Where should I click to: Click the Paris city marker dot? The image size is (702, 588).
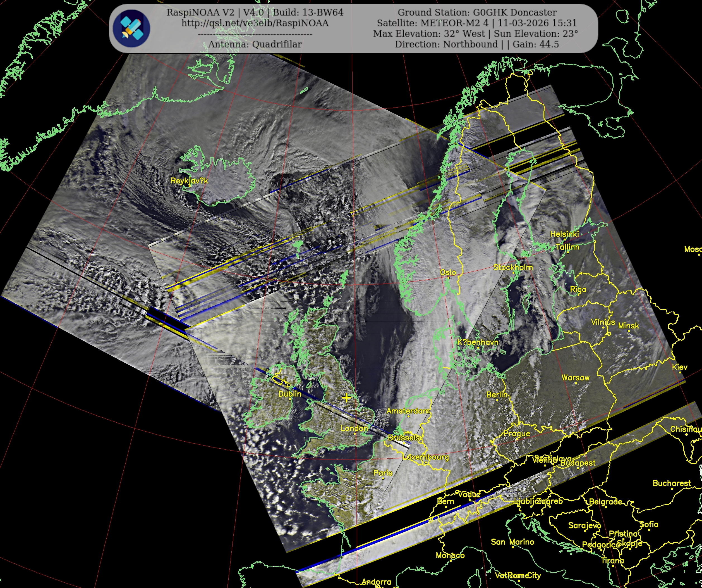(x=383, y=478)
